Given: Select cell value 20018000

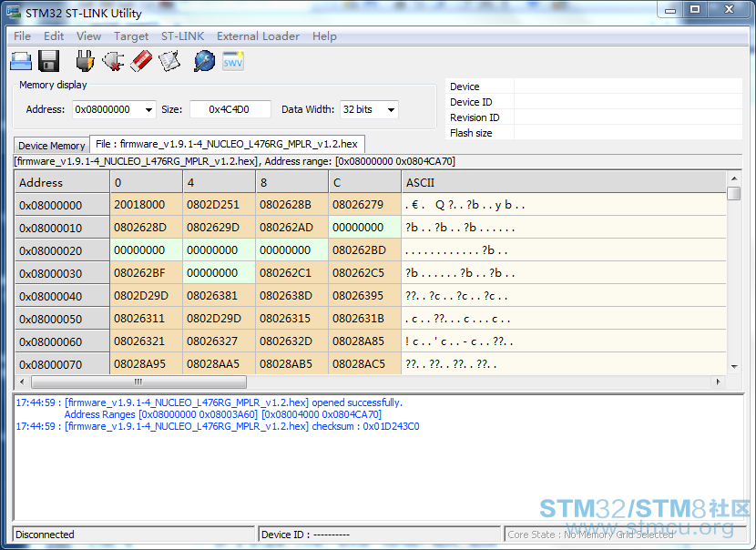Looking at the screenshot, I should pos(146,205).
